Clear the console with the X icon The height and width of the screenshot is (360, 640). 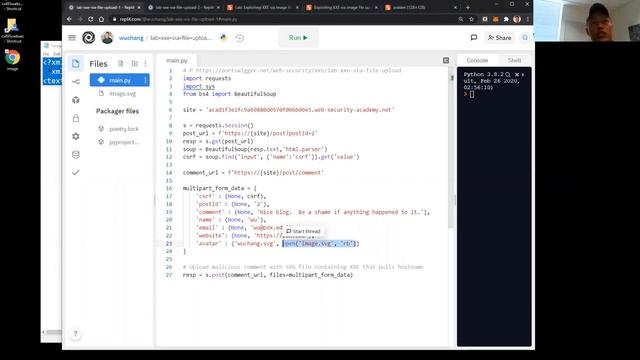[517, 75]
